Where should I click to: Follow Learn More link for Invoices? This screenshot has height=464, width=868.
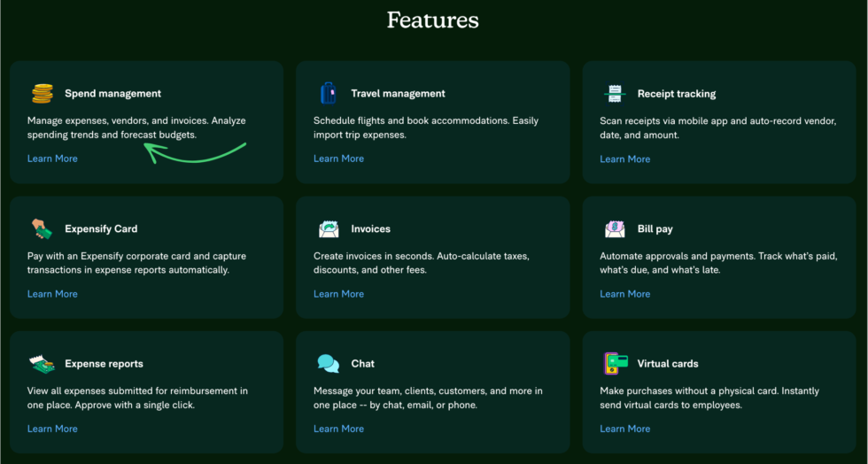point(338,294)
